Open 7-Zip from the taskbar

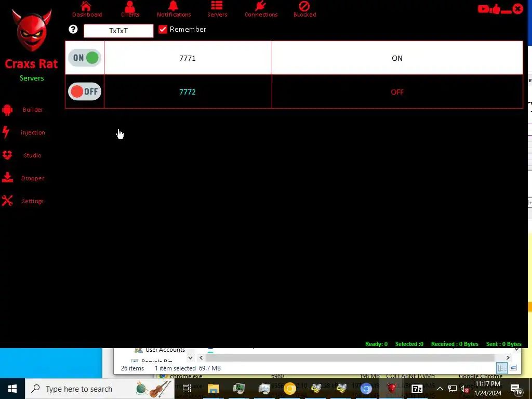pyautogui.click(x=417, y=389)
